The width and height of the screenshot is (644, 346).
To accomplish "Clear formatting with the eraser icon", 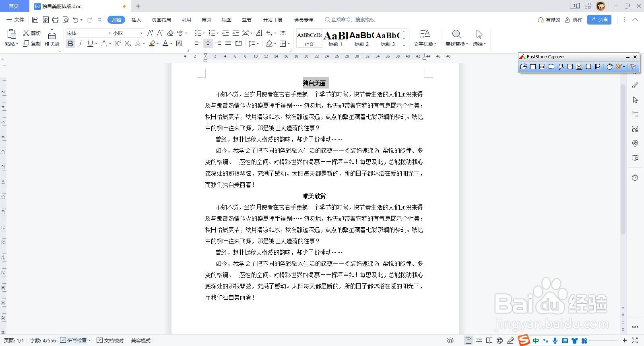I will (x=170, y=33).
